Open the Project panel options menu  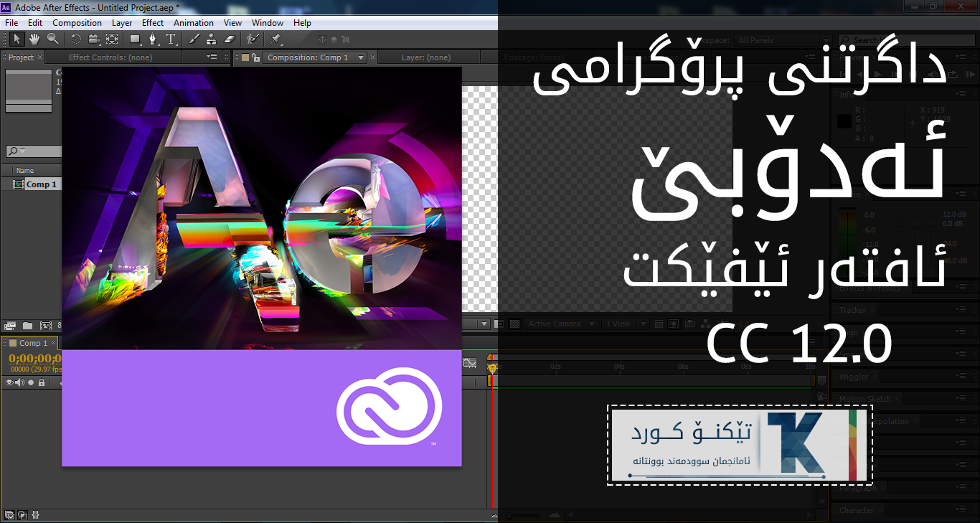pos(212,57)
